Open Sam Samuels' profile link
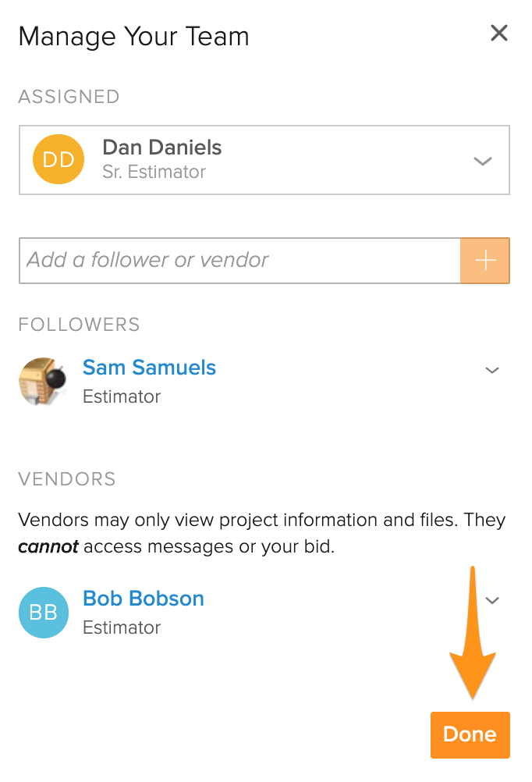Image resolution: width=532 pixels, height=782 pixels. tap(149, 368)
